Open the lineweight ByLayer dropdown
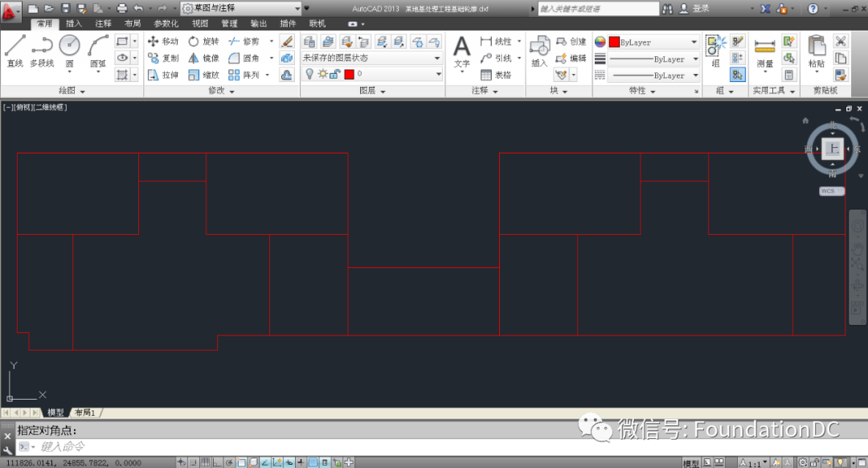Viewport: 868px width, 468px height. coord(653,59)
